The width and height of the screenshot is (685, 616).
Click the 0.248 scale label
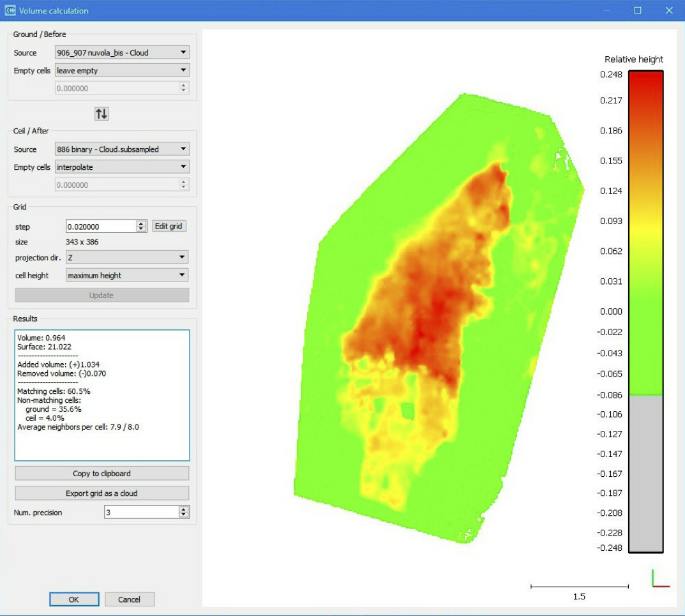tap(611, 74)
